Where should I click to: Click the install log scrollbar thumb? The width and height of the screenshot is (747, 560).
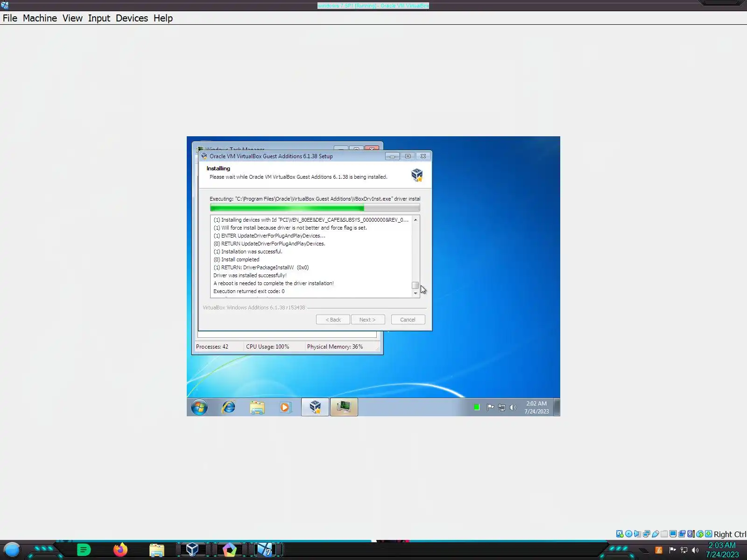tap(415, 285)
